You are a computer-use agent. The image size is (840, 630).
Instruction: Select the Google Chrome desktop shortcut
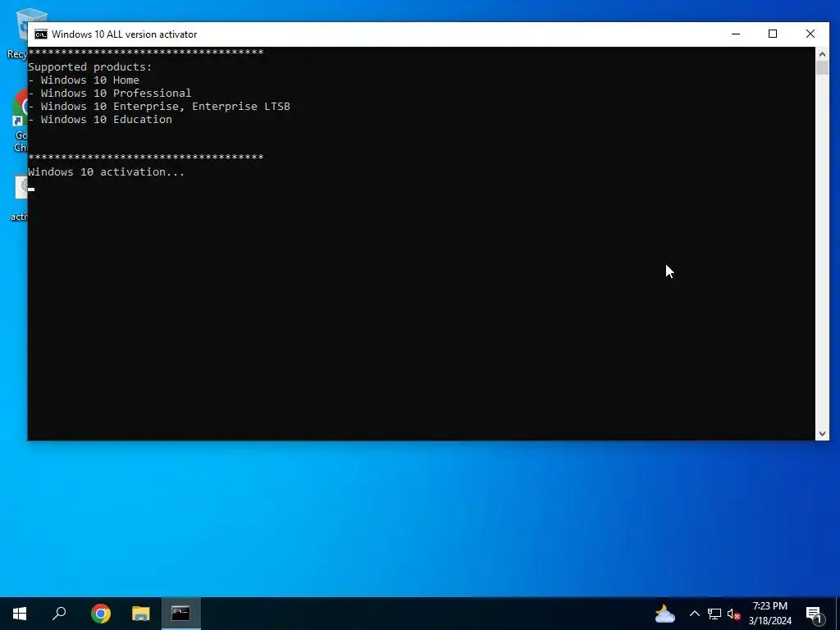click(x=19, y=121)
